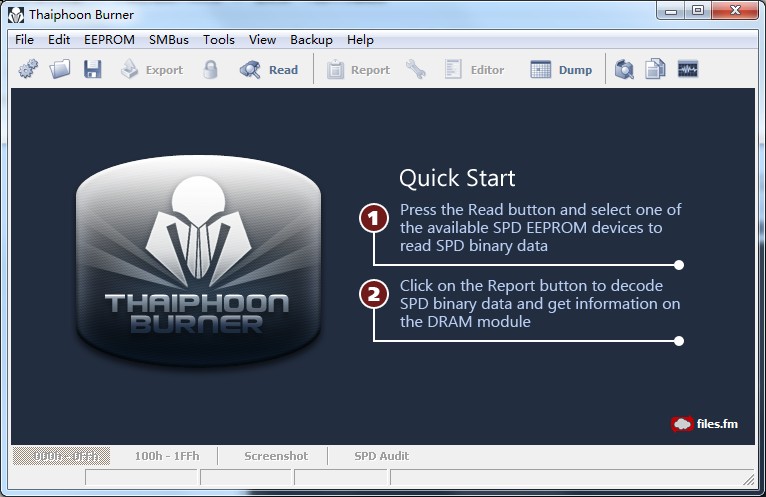766x497 pixels.
Task: Click the document copy icon in toolbar
Action: [x=655, y=70]
